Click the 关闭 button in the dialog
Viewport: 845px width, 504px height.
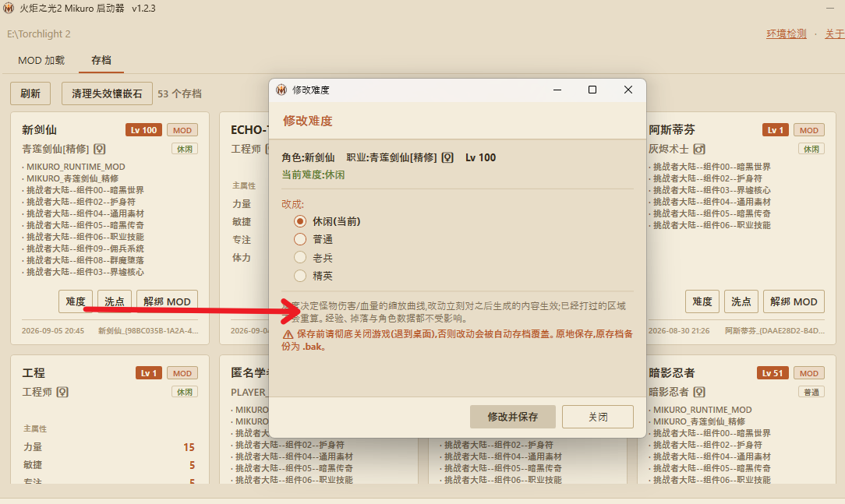click(x=598, y=417)
